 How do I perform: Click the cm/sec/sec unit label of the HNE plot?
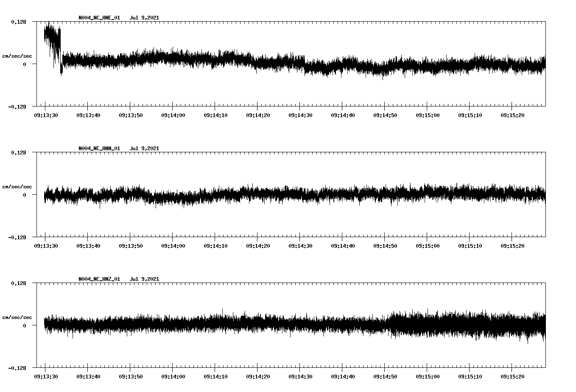tap(17, 56)
